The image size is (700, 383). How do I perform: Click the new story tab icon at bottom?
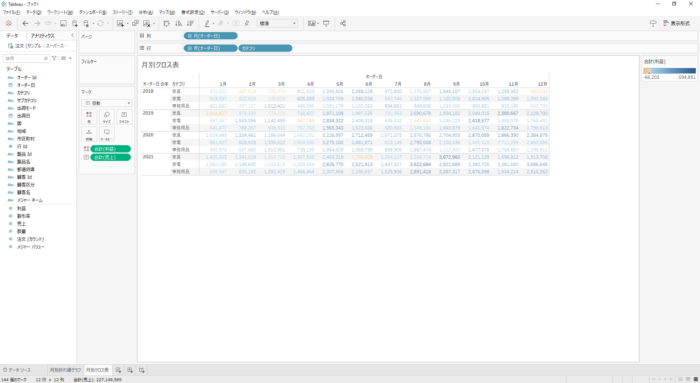tap(142, 370)
